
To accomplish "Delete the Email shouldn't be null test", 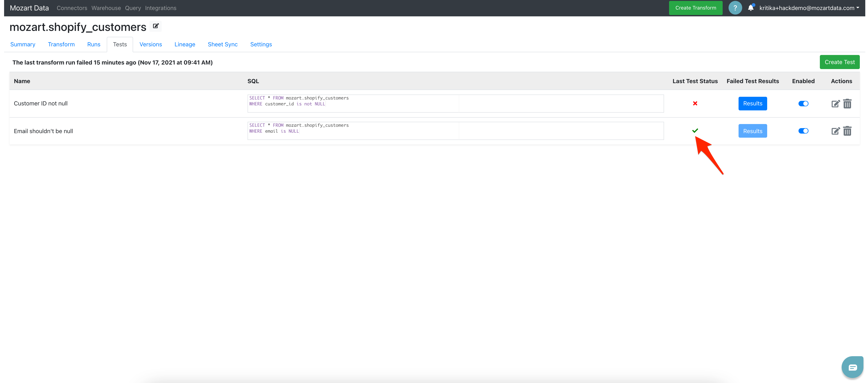I will (x=847, y=131).
